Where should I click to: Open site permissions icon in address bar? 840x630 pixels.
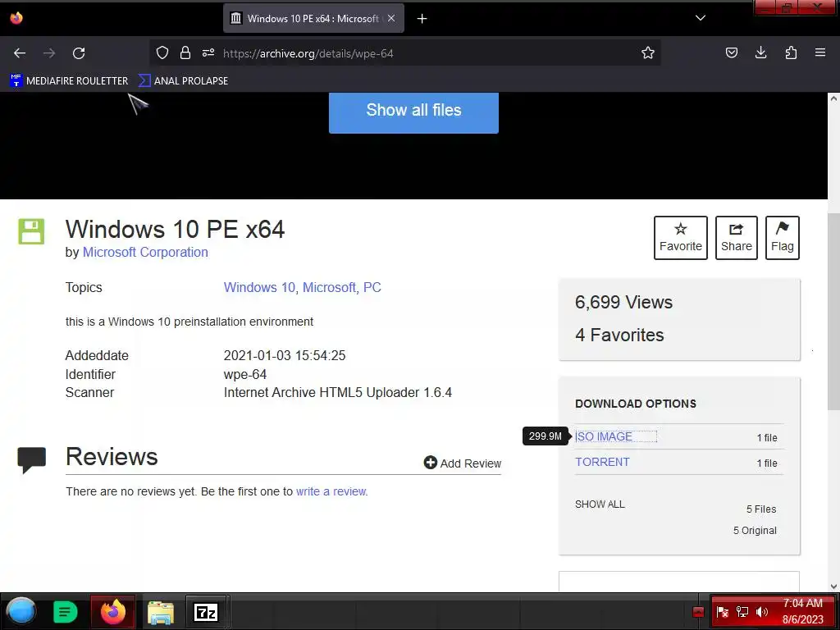(x=208, y=52)
